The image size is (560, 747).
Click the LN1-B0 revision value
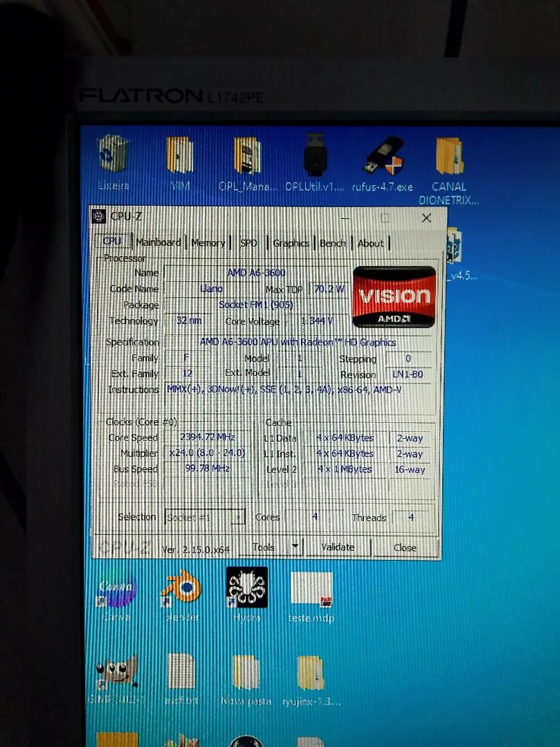pos(408,374)
